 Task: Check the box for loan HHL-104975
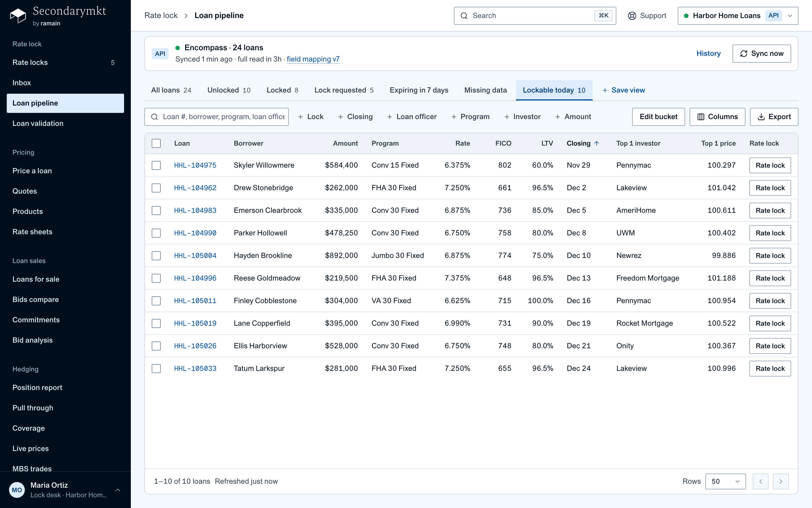[156, 165]
